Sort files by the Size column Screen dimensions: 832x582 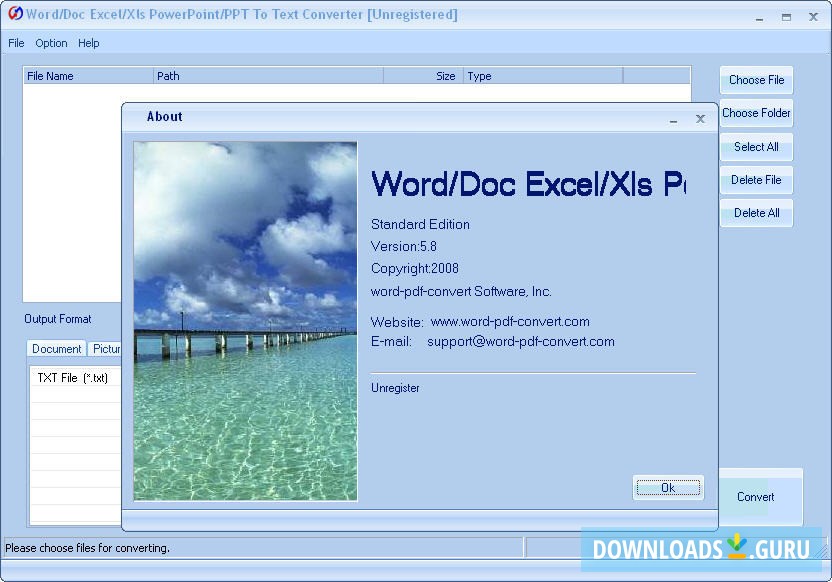tap(444, 75)
